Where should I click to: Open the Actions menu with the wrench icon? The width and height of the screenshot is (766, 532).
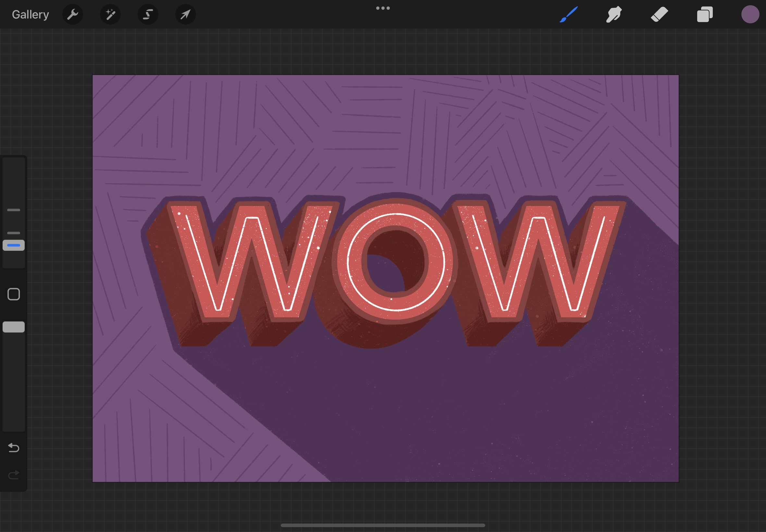click(x=73, y=14)
